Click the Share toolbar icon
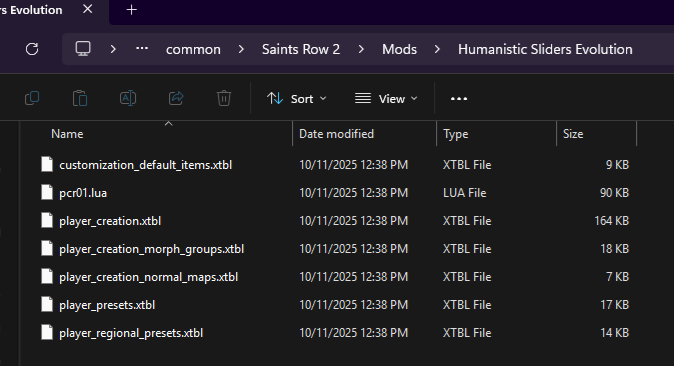The image size is (674, 366). click(176, 98)
